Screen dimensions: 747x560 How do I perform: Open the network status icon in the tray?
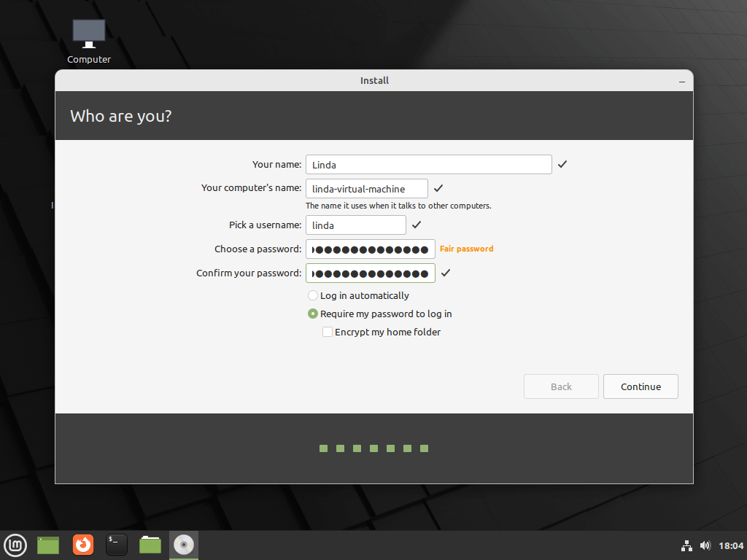click(x=686, y=545)
